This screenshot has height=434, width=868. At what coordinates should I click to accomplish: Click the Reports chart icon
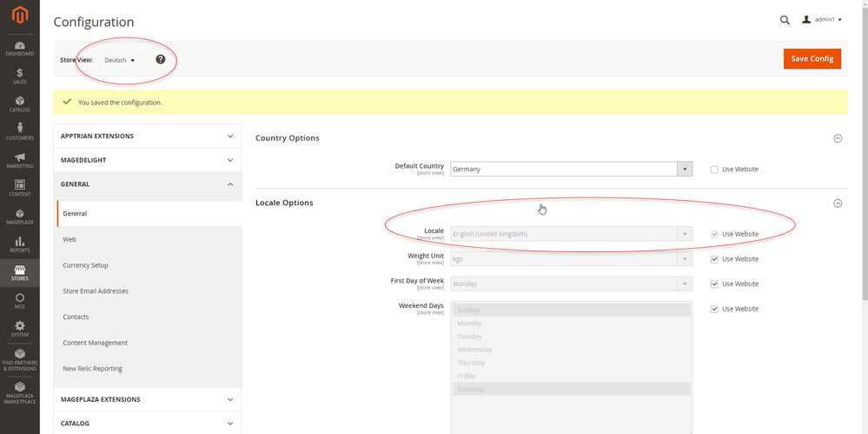point(19,242)
